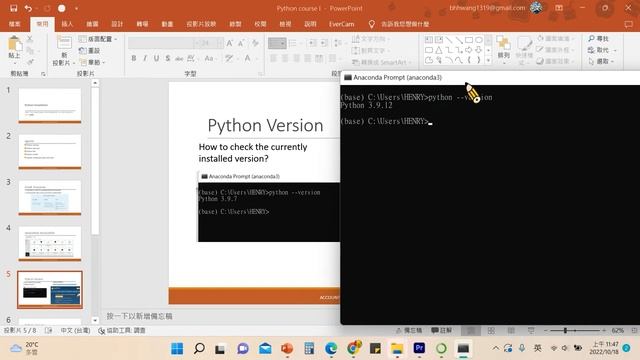Screen dimensions: 640x360
Task: Switch to Slide Sorter view icon
Action: click(491, 330)
